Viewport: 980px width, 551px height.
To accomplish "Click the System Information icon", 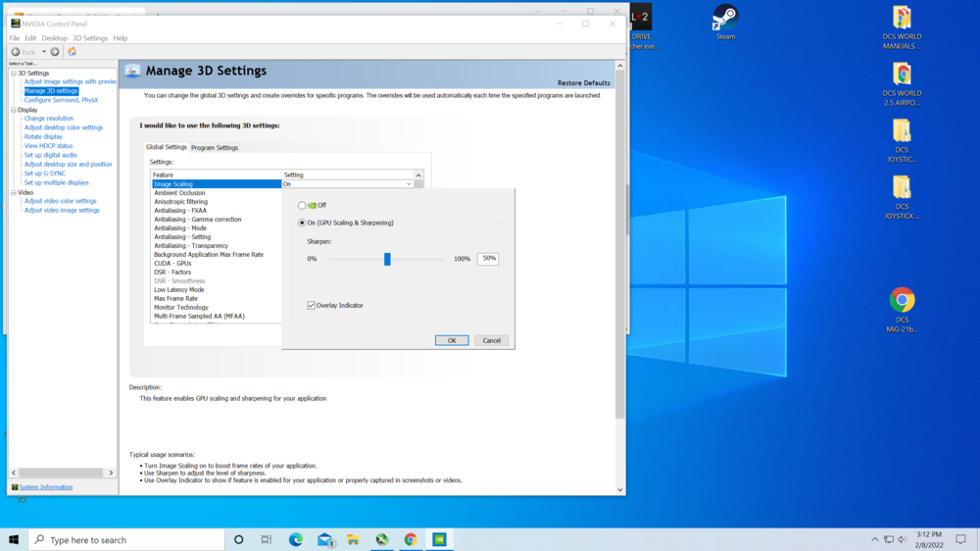I will point(15,487).
